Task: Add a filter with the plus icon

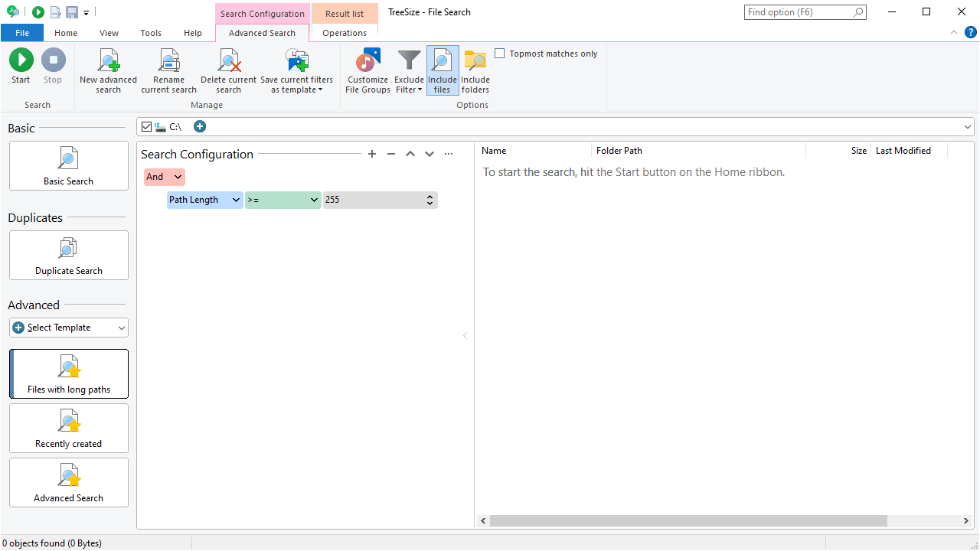Action: 372,154
